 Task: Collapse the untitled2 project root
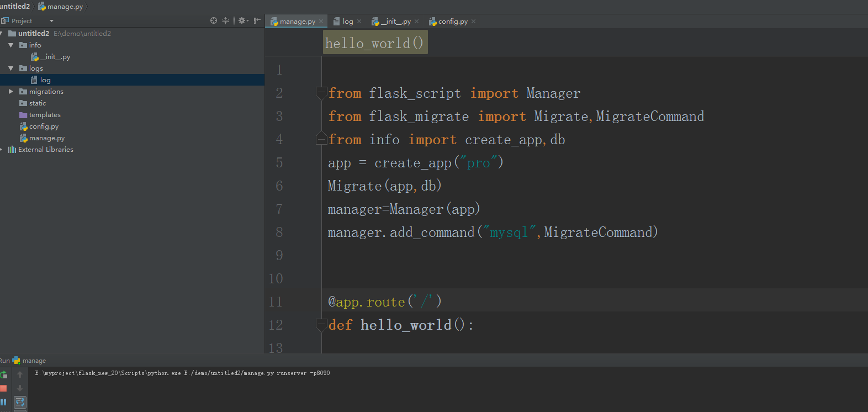point(1,33)
